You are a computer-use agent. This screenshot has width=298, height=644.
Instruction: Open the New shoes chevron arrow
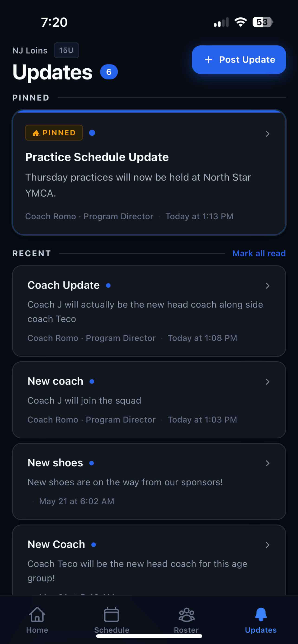[267, 463]
